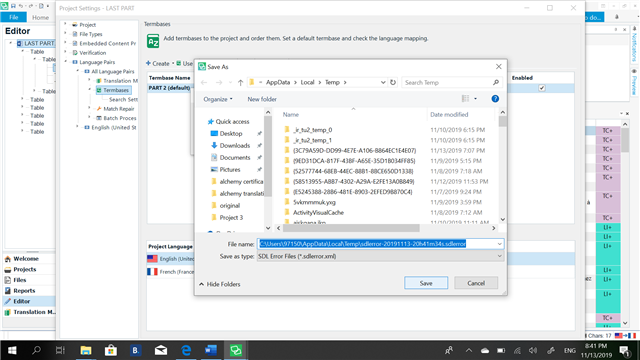The width and height of the screenshot is (640, 360).
Task: Select Verification in Project Settings tree
Action: [92, 53]
